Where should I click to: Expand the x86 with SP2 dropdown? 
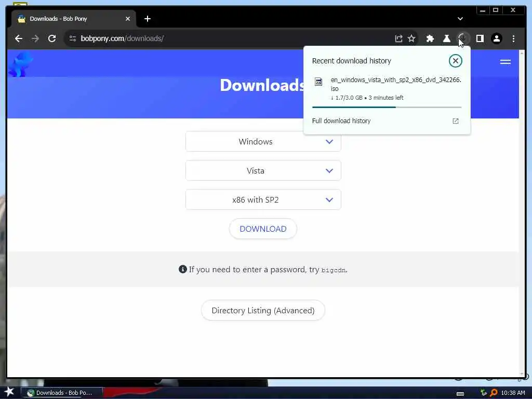(x=263, y=200)
